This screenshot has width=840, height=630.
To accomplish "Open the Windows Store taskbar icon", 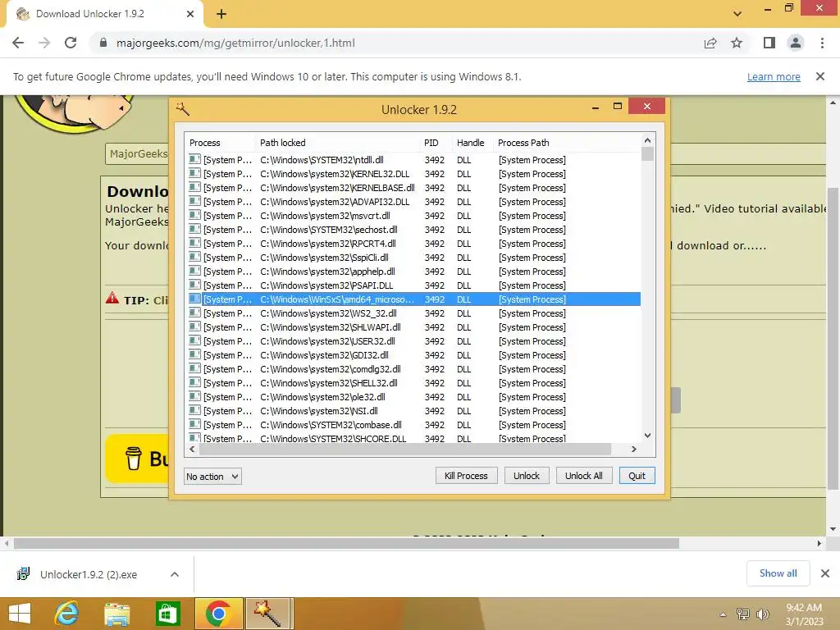I will pyautogui.click(x=167, y=614).
